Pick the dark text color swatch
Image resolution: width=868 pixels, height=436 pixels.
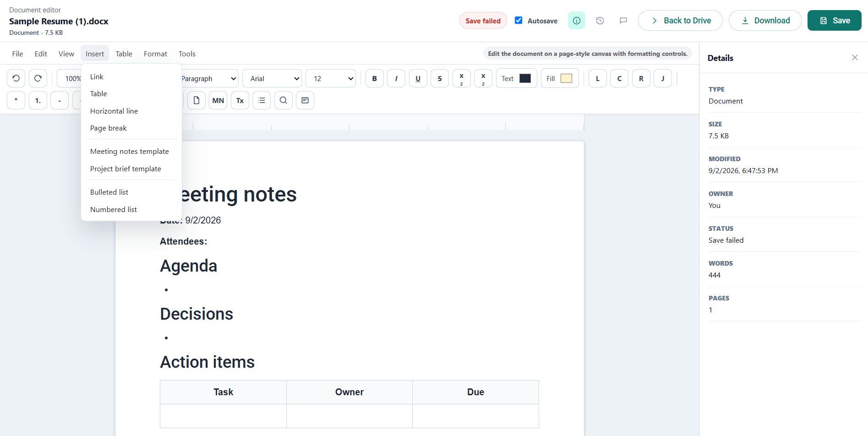525,78
